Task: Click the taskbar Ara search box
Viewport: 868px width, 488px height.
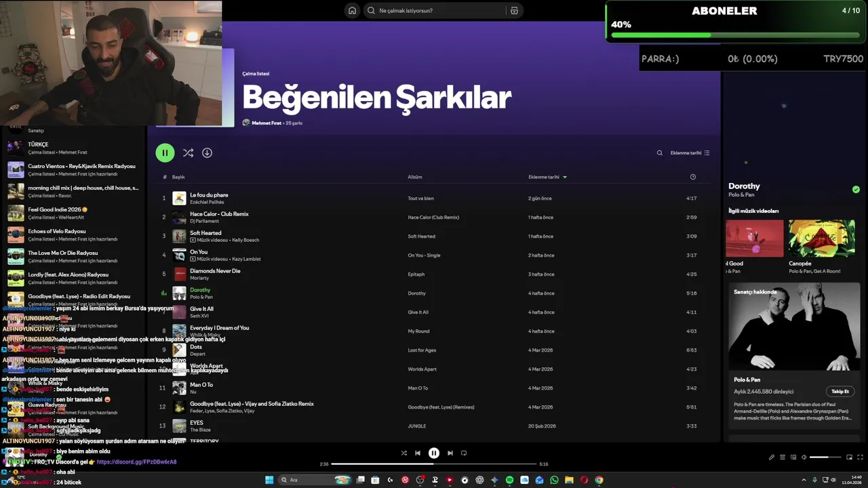Action: pos(315,480)
